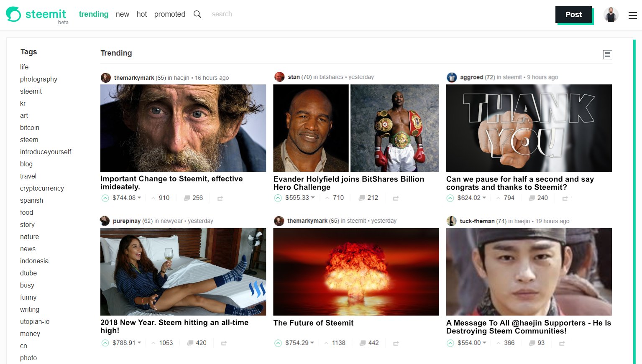Resteem 'The Future of Steemit' post
Image resolution: width=642 pixels, height=364 pixels.
point(396,344)
